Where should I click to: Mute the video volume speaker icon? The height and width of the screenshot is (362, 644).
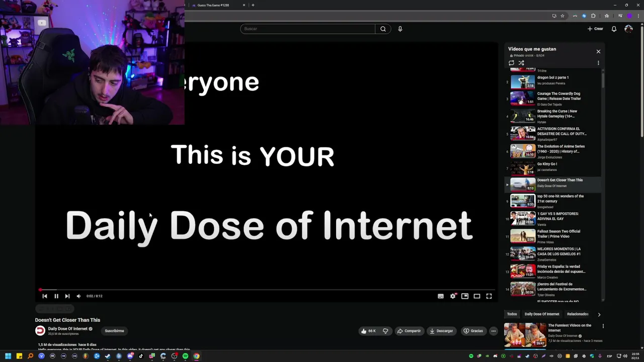(78, 296)
